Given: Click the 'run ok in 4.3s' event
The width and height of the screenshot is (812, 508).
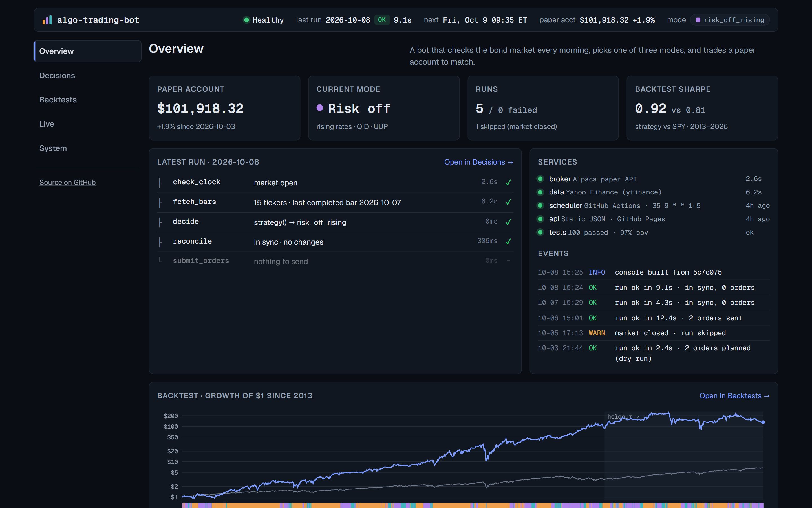Looking at the screenshot, I should (x=654, y=303).
